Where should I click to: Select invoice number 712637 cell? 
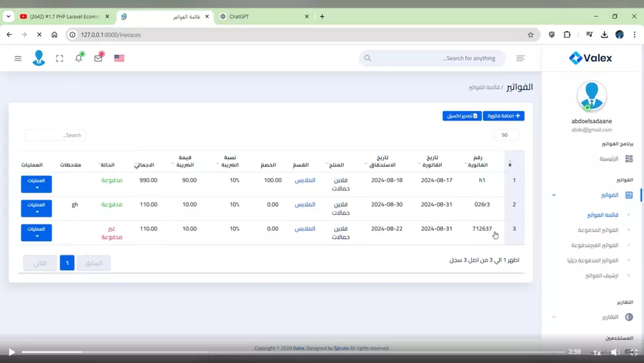tap(482, 229)
